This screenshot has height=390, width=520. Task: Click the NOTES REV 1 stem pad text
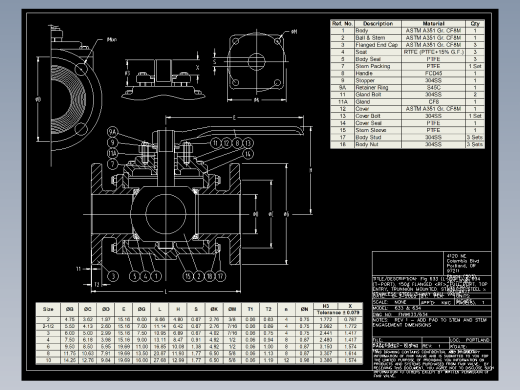430,322
